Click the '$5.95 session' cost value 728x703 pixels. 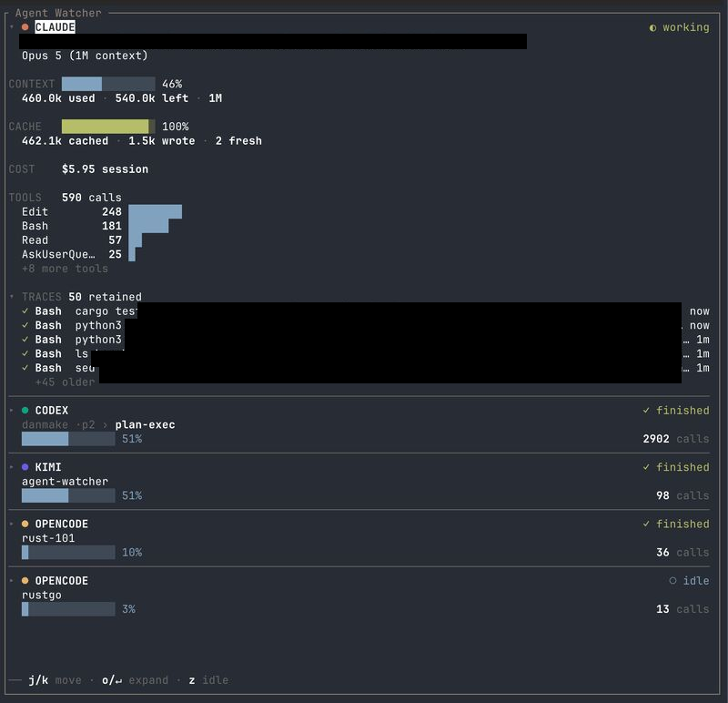[105, 169]
